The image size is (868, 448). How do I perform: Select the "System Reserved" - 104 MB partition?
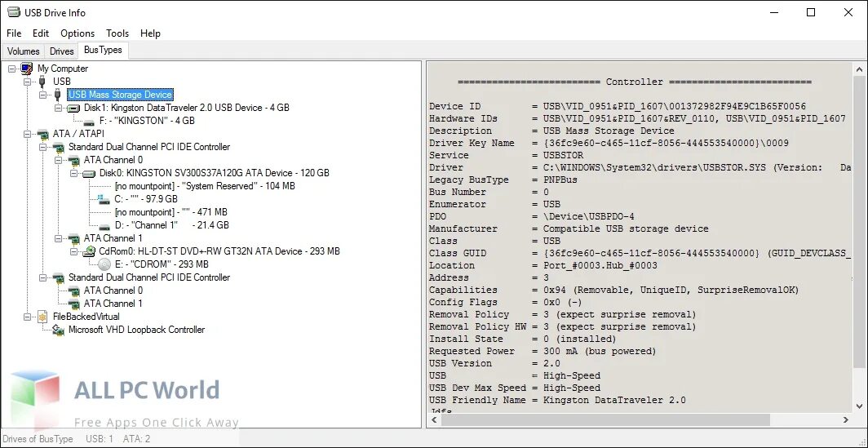click(x=205, y=186)
